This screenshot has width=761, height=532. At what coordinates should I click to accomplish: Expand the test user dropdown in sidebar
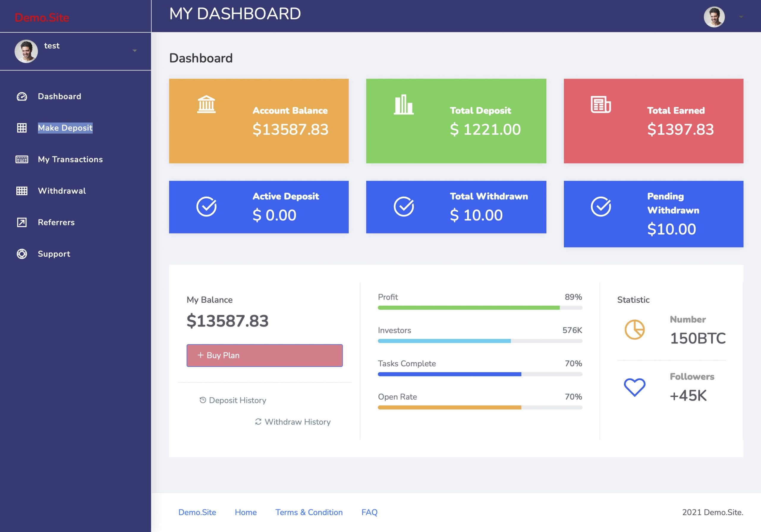pos(135,51)
